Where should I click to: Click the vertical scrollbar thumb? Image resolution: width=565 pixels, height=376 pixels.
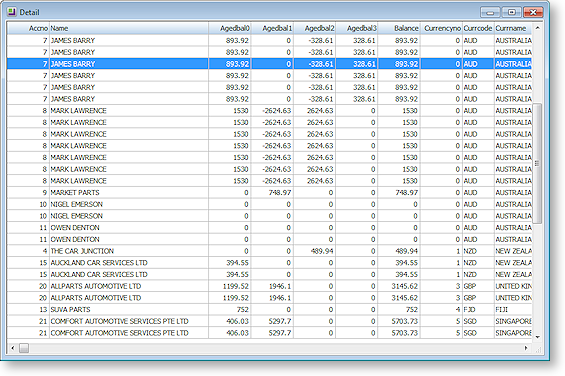click(537, 163)
